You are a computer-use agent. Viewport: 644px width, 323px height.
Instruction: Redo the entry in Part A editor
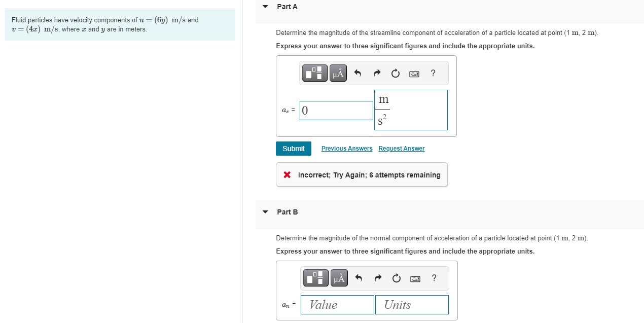tap(376, 73)
